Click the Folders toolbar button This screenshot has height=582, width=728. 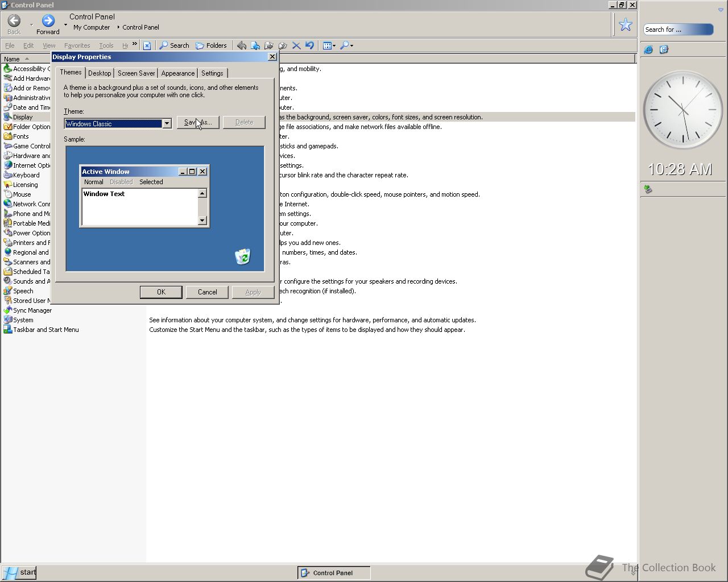pos(211,45)
